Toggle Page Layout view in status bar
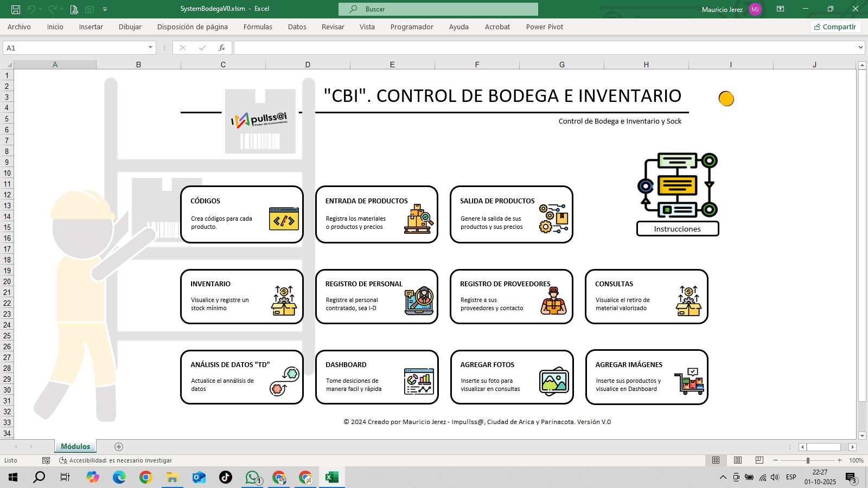This screenshot has width=868, height=488. tap(737, 460)
